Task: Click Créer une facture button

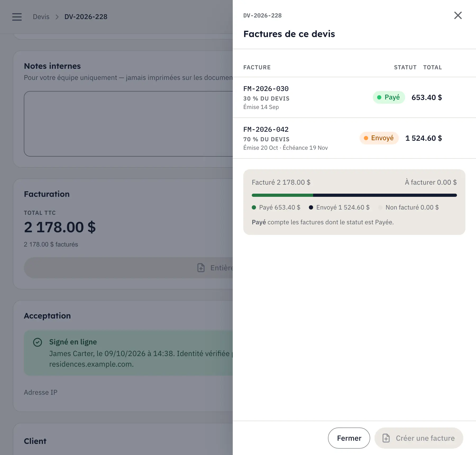Action: pos(419,438)
